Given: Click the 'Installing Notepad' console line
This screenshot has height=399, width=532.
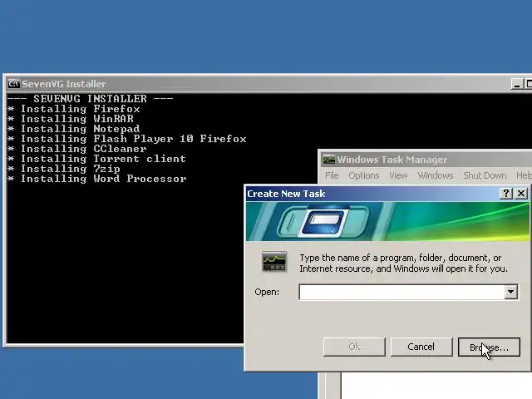Looking at the screenshot, I should coord(74,129).
